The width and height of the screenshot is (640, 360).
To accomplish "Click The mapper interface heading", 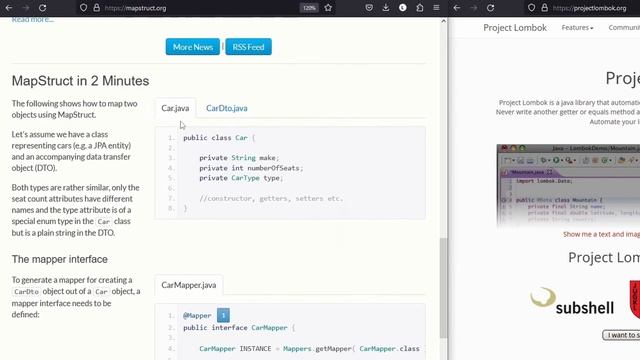I will coord(60,259).
